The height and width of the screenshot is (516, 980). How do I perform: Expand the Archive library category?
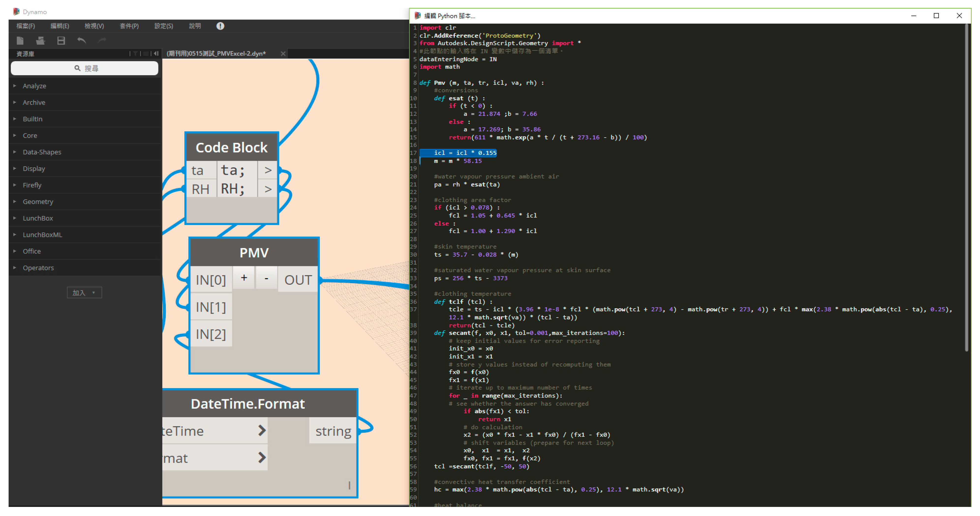tap(85, 102)
